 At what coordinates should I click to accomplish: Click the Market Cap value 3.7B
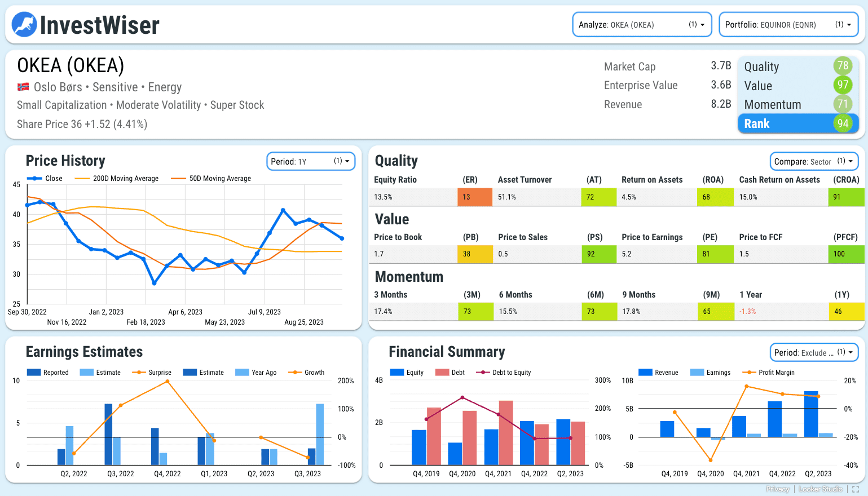click(x=721, y=66)
